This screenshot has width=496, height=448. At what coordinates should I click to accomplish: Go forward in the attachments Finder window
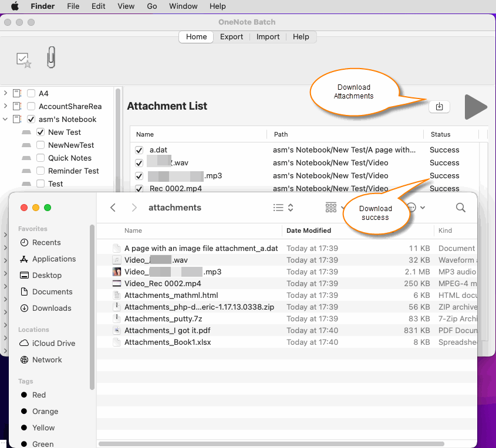pos(134,208)
